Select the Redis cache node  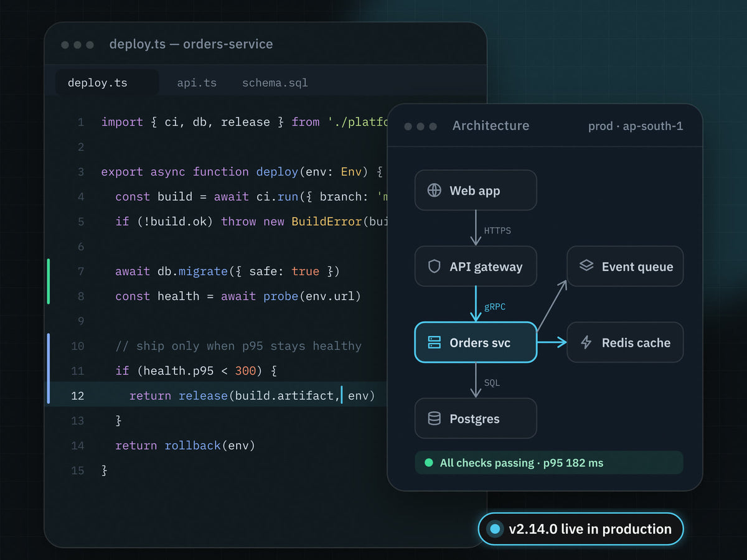[625, 342]
